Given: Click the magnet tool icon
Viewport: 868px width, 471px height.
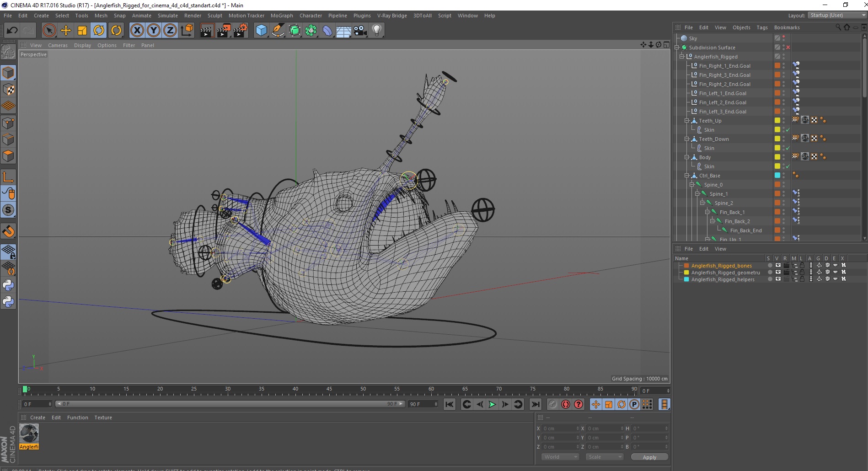Looking at the screenshot, I should click(x=8, y=231).
